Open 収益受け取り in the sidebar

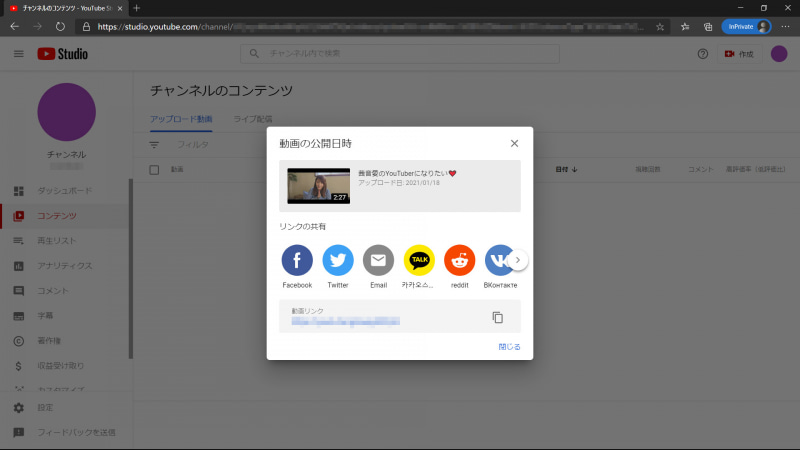(x=64, y=366)
